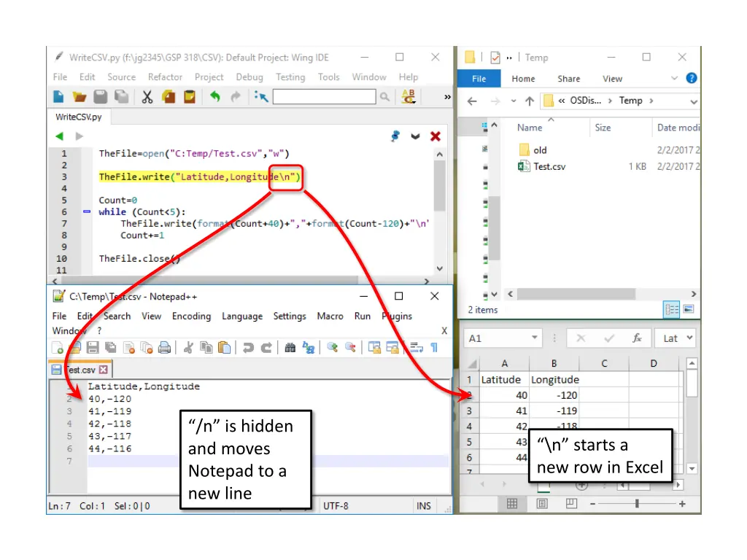The height and width of the screenshot is (560, 747).
Task: Open Macro menu in Notepad++
Action: click(330, 316)
